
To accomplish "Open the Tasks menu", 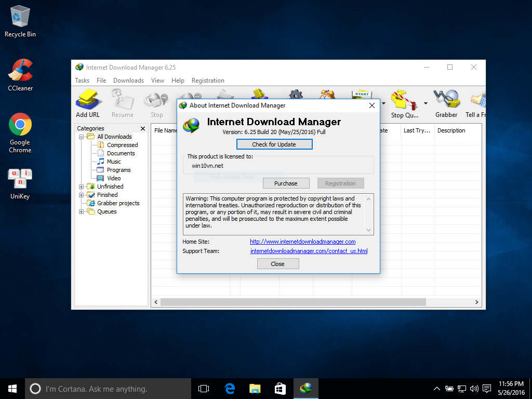I will [x=82, y=81].
